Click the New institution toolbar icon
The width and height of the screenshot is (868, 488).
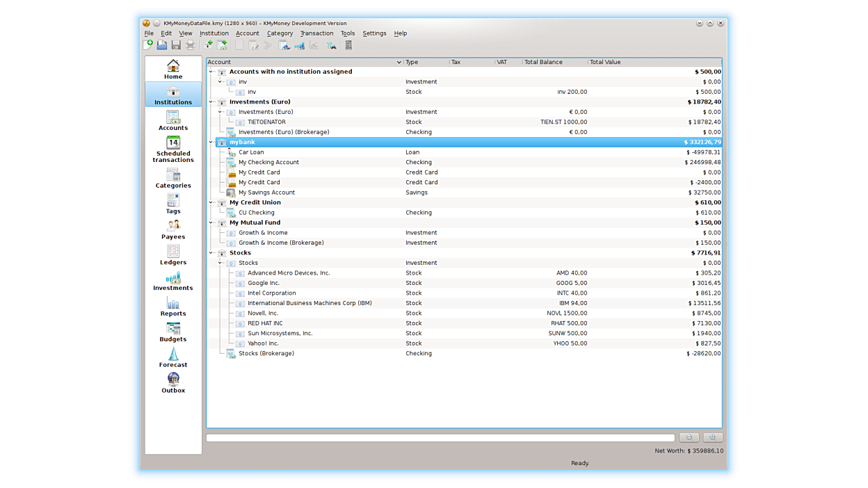pos(207,45)
